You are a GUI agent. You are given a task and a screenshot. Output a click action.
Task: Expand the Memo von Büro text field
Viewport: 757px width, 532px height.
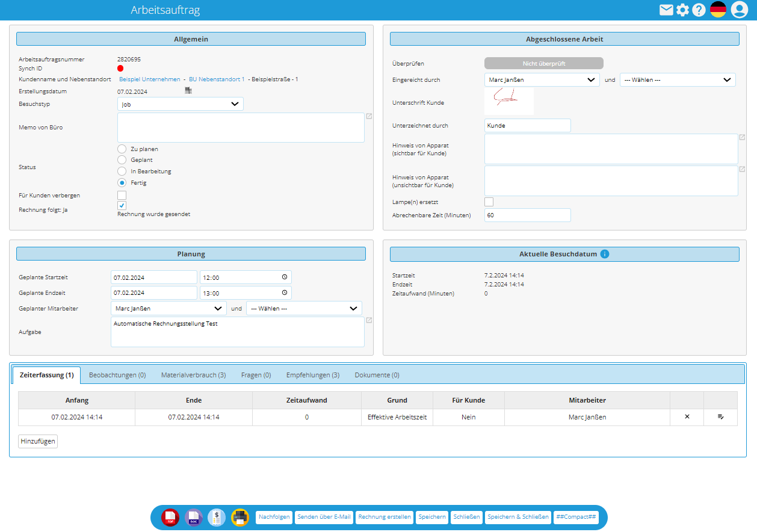(369, 116)
